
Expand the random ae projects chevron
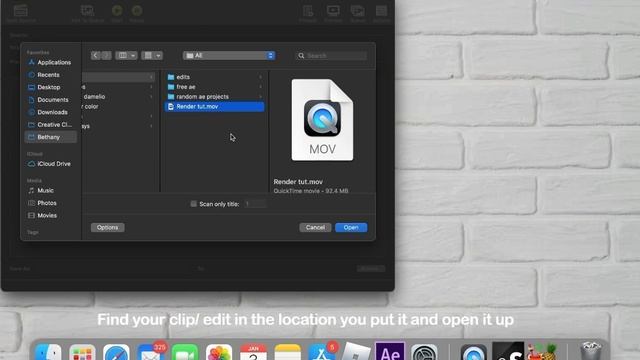tap(260, 97)
